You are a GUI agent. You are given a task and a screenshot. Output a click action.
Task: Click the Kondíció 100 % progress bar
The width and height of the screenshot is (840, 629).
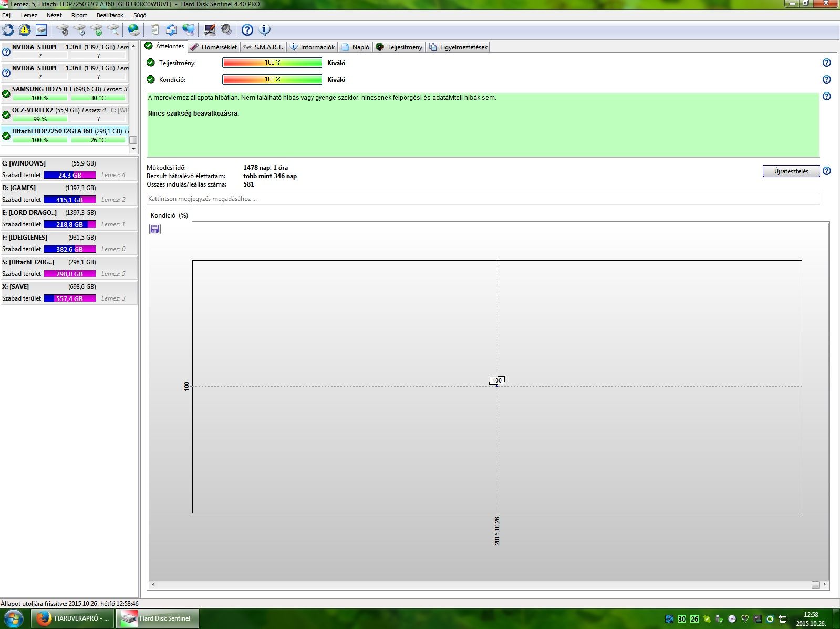pyautogui.click(x=273, y=79)
